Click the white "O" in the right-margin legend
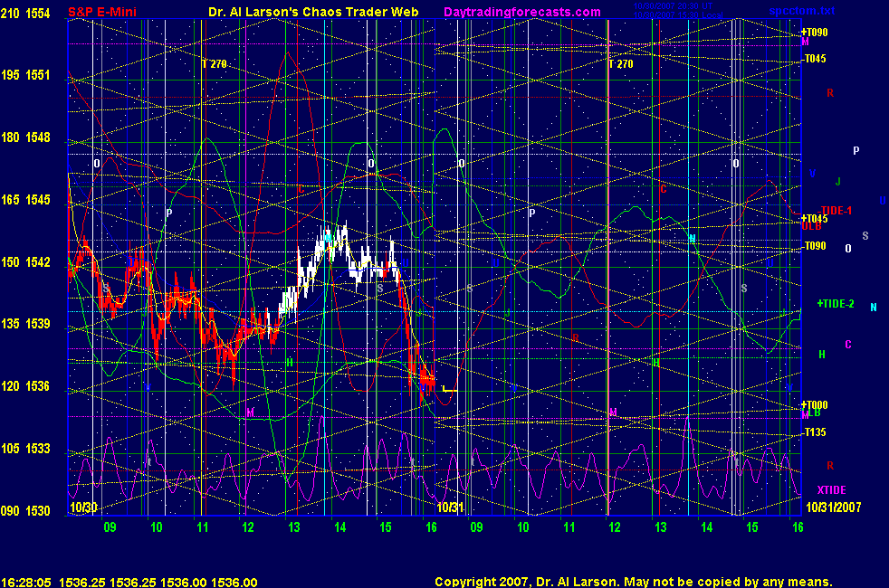The height and width of the screenshot is (588, 889). click(848, 248)
